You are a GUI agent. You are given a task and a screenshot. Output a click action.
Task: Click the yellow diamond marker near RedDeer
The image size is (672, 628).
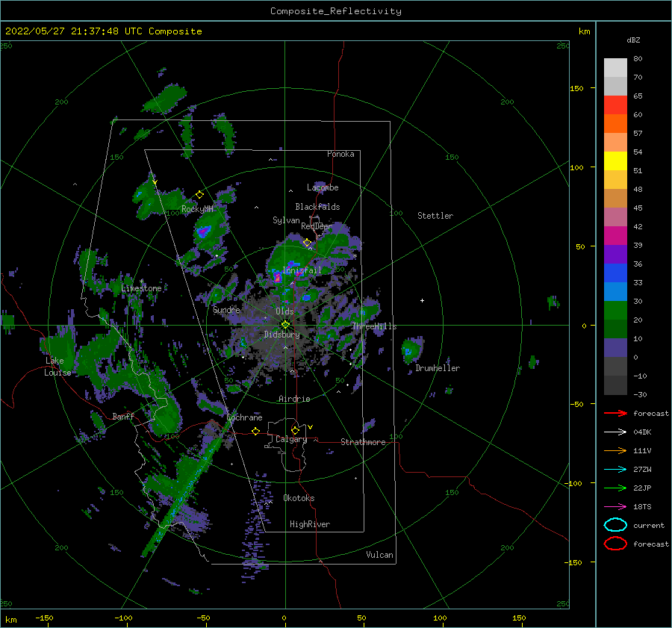pos(307,243)
